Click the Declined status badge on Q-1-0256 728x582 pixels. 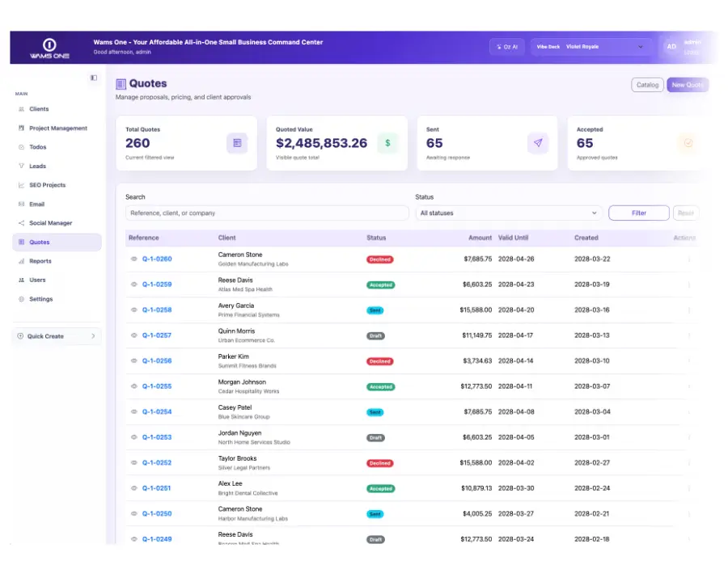pos(380,361)
